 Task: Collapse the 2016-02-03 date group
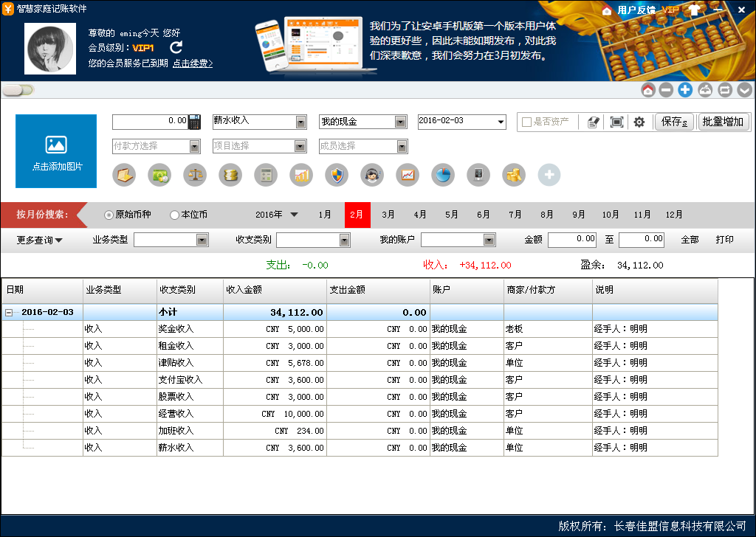tap(9, 313)
